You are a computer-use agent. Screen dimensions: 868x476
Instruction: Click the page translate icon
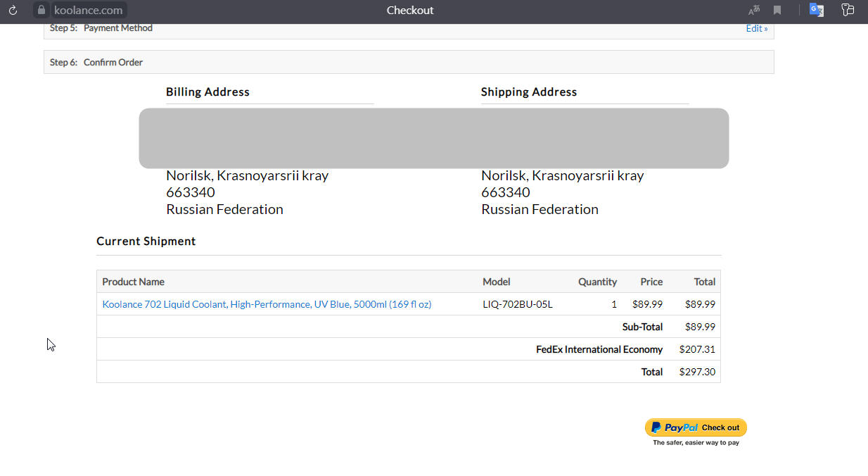tap(754, 11)
